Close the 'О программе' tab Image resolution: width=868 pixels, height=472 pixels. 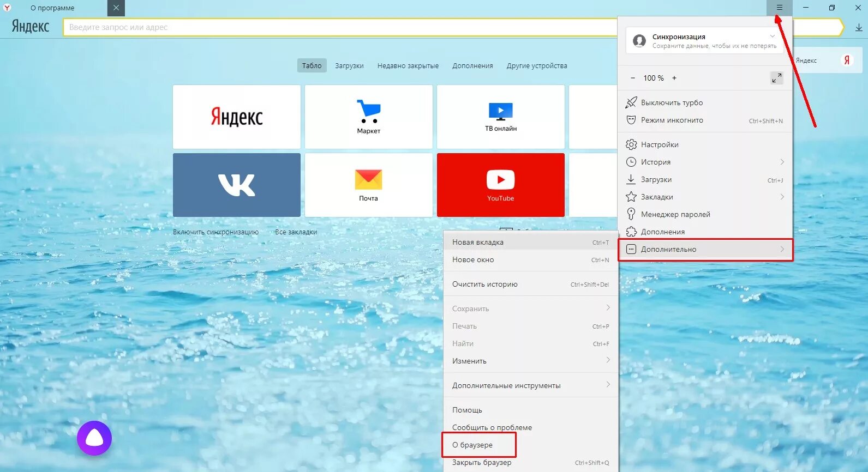tap(116, 8)
